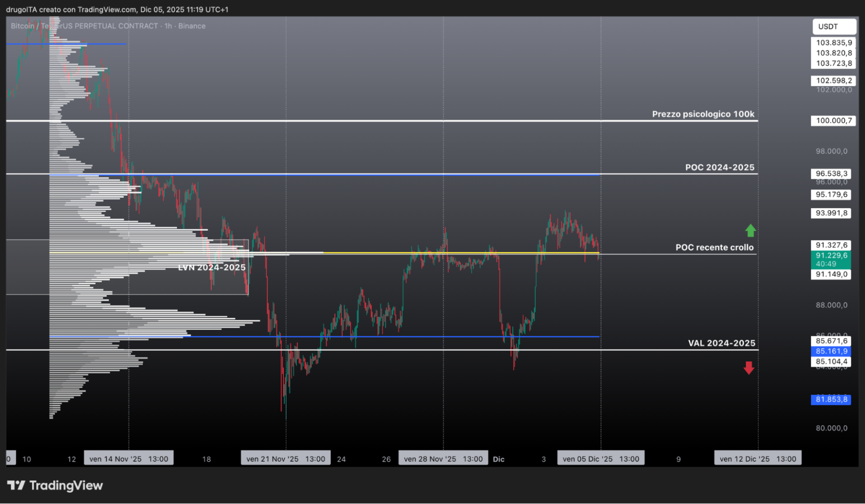Select the 'POC recente crollo' label
Viewport: 865px width, 504px height.
point(714,247)
